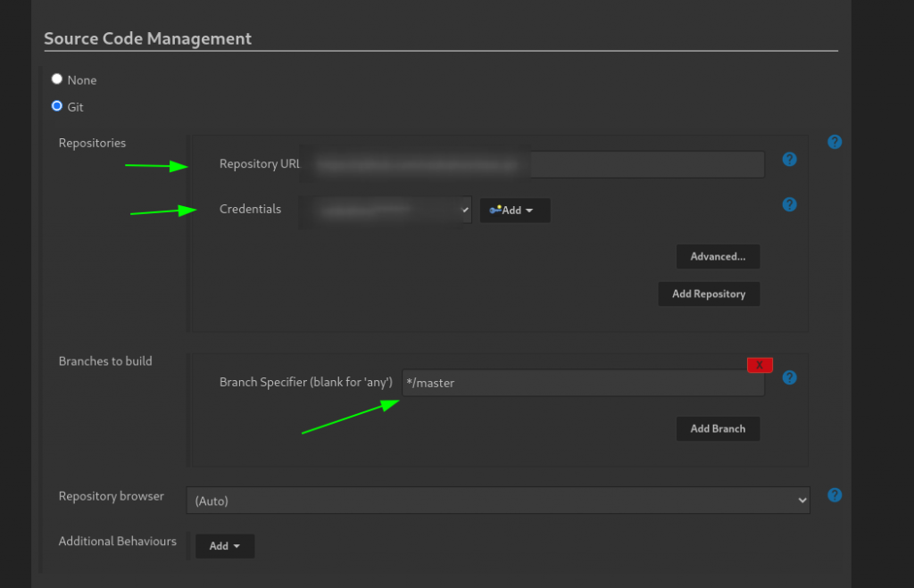Show help for Branch Specifier field
The image size is (914, 588).
(789, 377)
